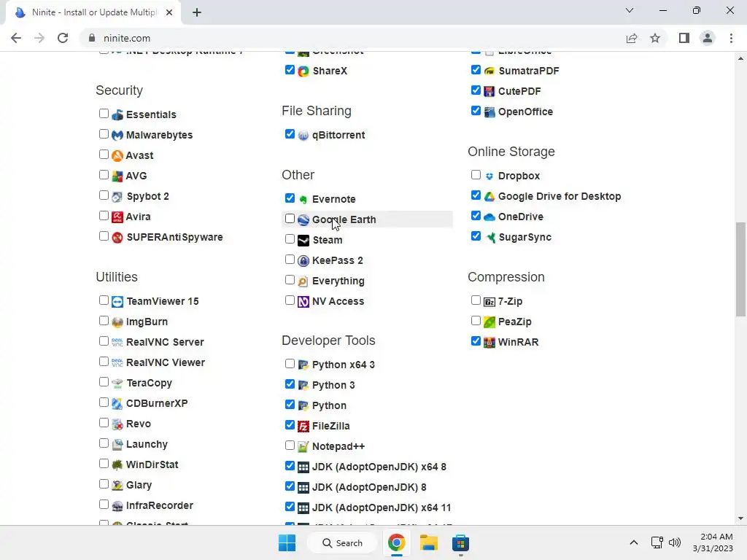Click the ShareX app icon

pyautogui.click(x=303, y=71)
